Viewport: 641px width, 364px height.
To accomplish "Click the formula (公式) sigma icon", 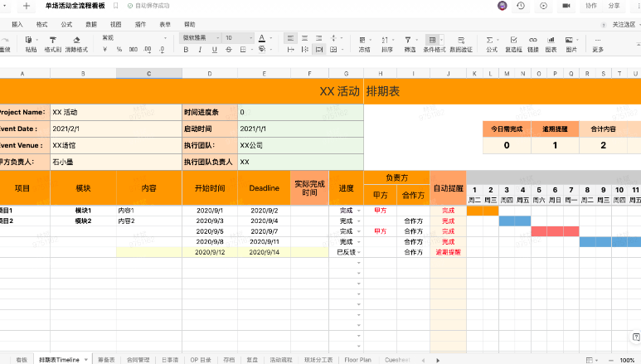I will point(489,40).
